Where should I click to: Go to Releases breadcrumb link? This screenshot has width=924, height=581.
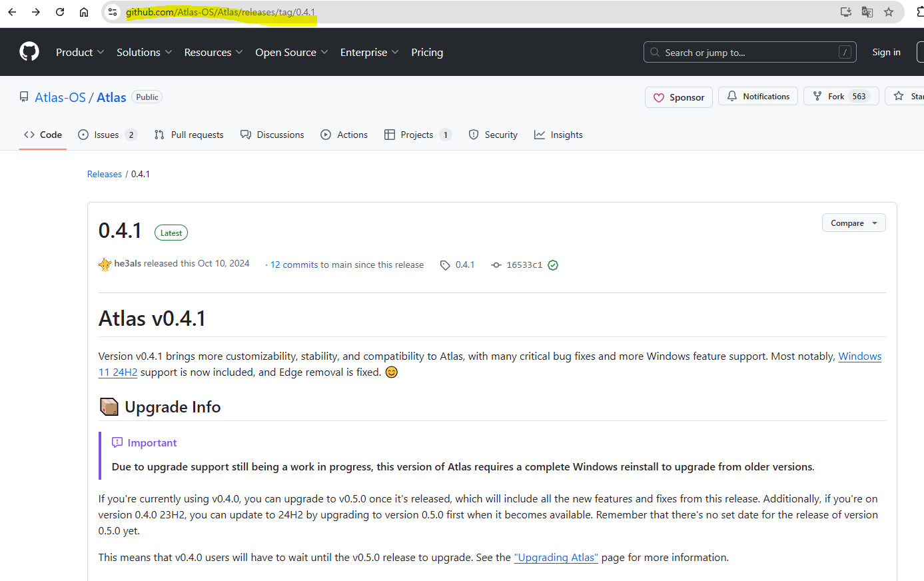click(x=105, y=174)
